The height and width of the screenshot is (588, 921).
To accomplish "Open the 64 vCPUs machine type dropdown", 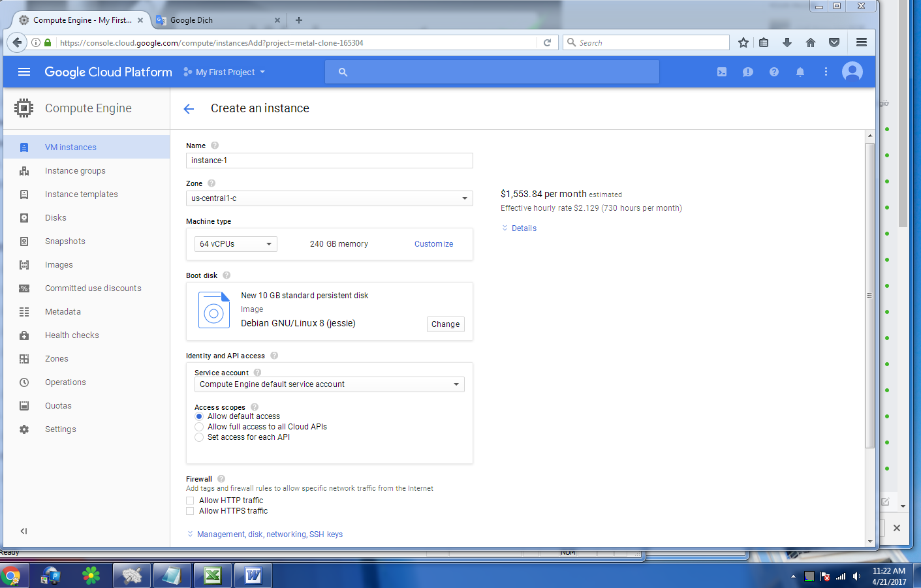I will coord(236,244).
